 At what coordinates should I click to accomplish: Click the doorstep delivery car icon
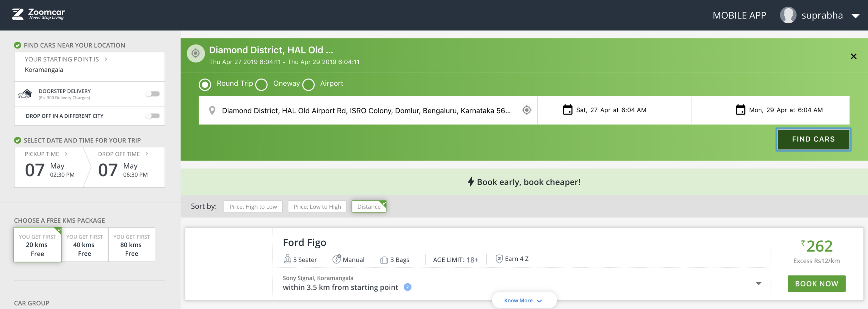click(x=25, y=94)
